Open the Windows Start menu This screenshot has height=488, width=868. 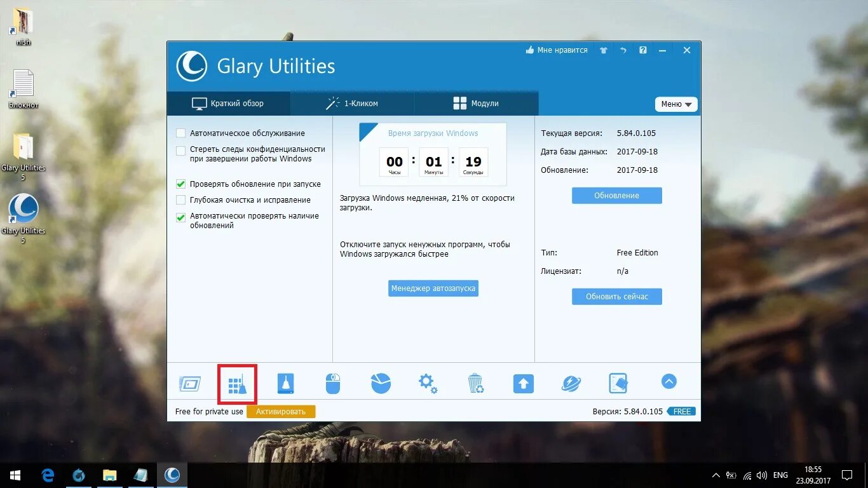point(15,475)
